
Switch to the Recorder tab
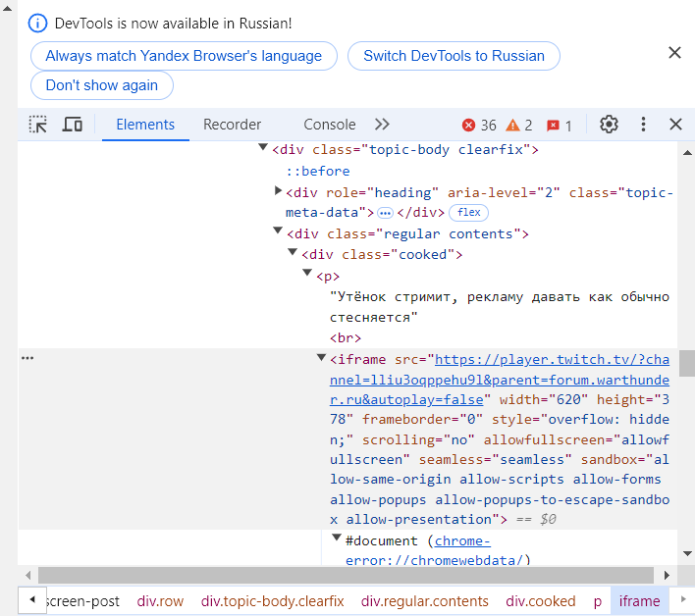tap(232, 125)
